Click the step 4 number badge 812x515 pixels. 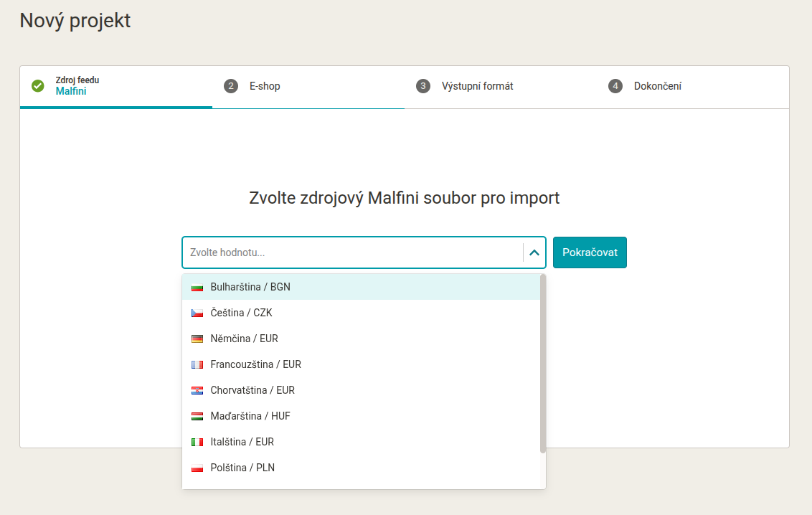coord(615,86)
